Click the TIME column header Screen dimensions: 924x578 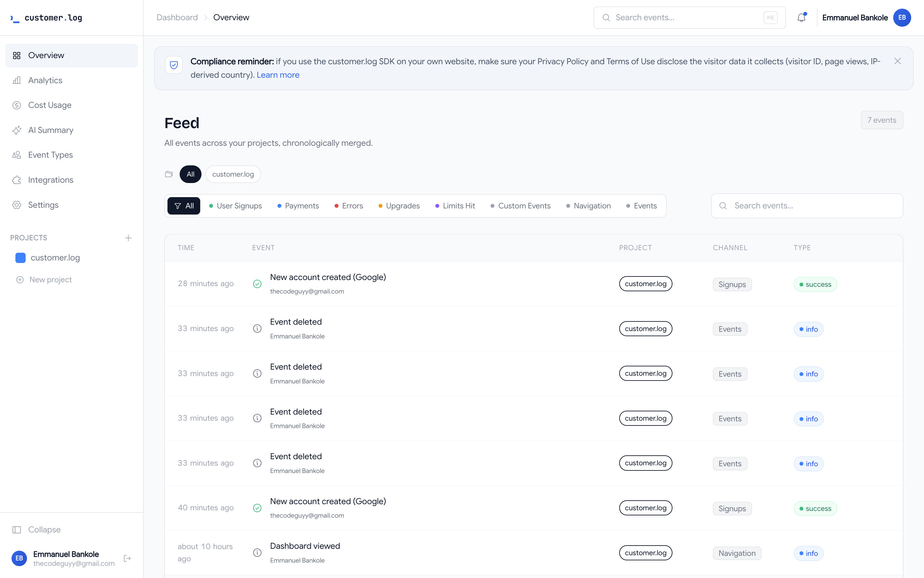pos(186,248)
